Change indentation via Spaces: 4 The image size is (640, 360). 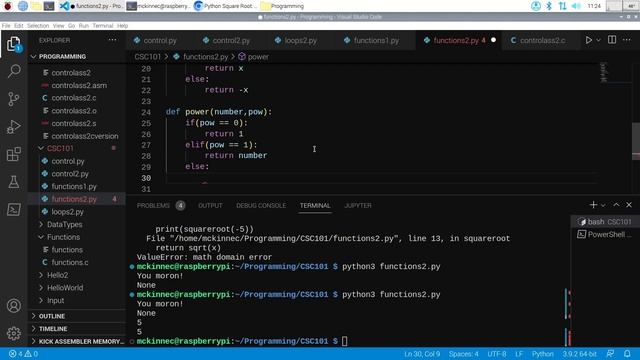pyautogui.click(x=464, y=354)
